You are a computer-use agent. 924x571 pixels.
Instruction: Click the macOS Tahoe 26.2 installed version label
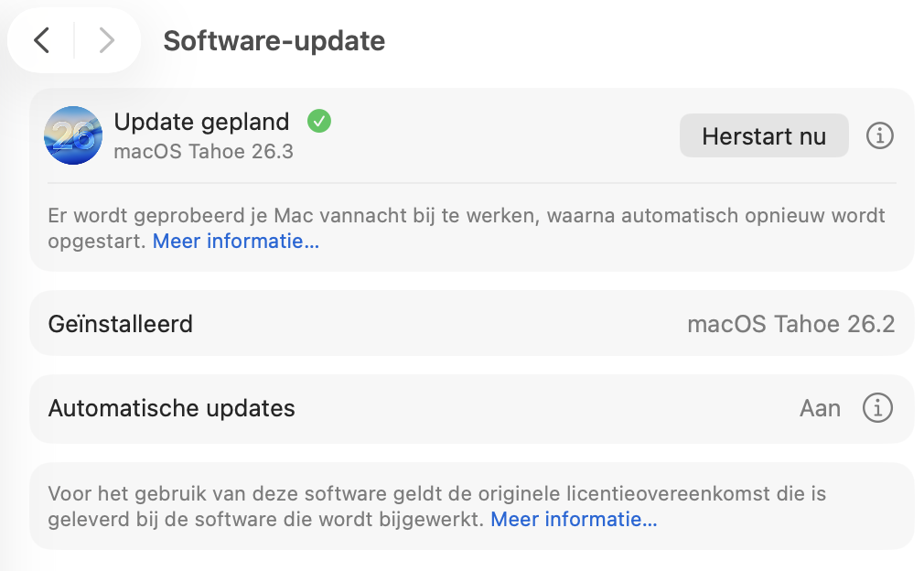pos(792,323)
